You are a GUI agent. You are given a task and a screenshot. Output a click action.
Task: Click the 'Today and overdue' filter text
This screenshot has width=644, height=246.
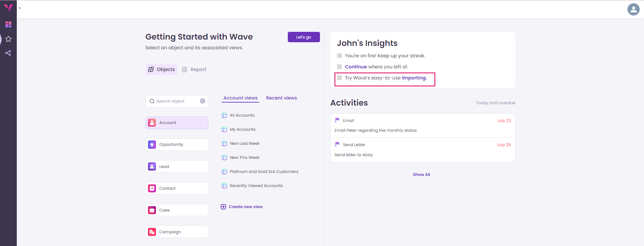pos(495,103)
